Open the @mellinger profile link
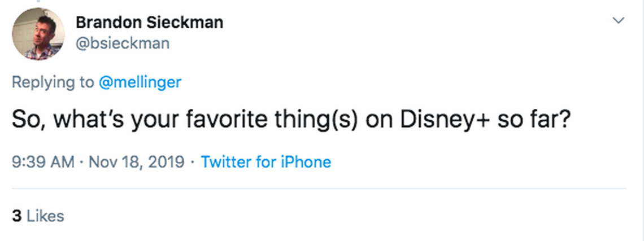Viewport: 644px width, 241px height. (x=140, y=82)
